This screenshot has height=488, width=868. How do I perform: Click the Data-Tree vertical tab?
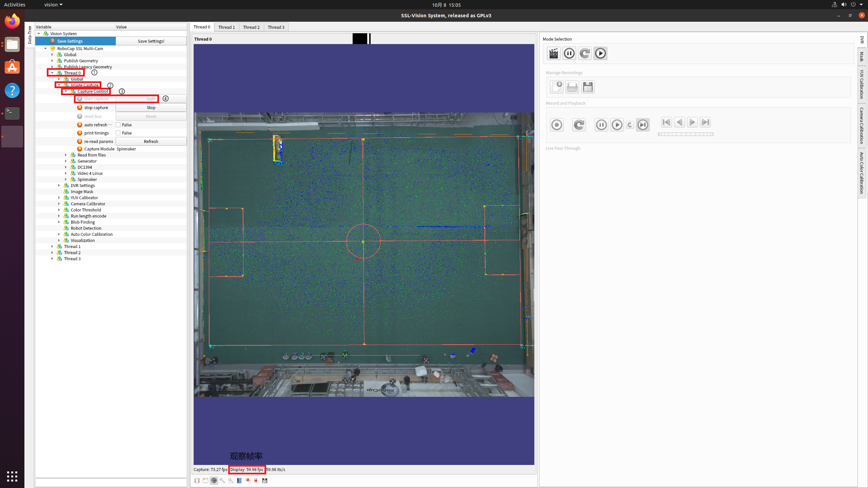(x=29, y=35)
